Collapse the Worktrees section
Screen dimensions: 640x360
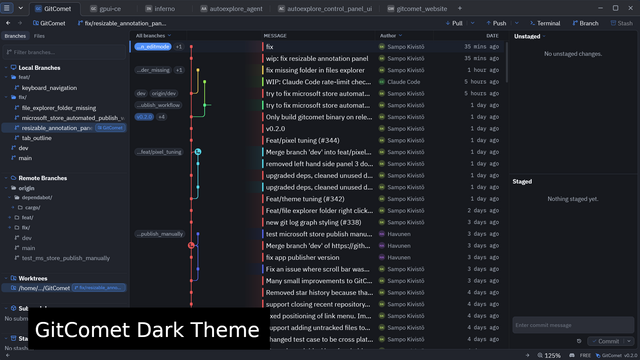[x=6, y=278]
